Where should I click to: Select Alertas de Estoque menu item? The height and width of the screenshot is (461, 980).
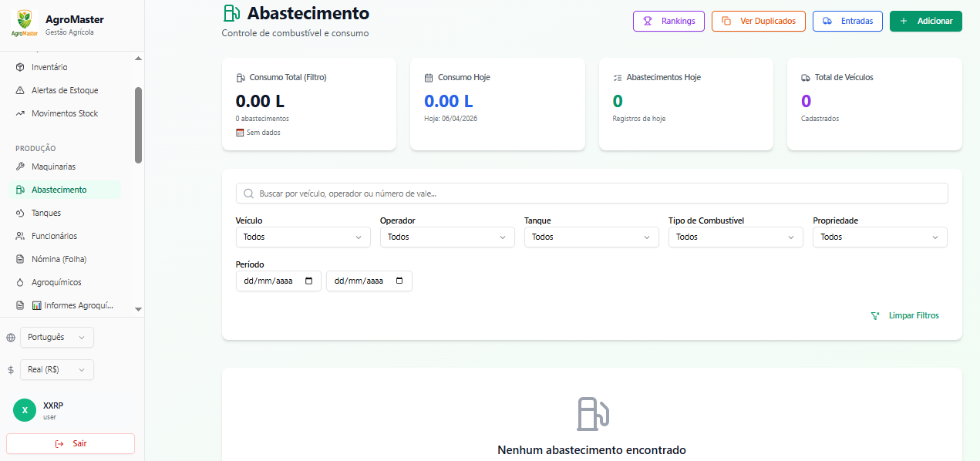click(x=65, y=90)
